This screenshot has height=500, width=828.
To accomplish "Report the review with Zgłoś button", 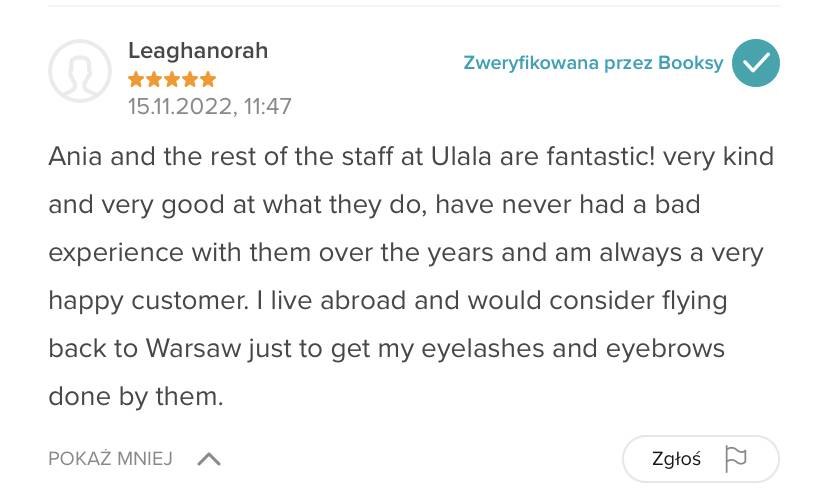I will 701,459.
